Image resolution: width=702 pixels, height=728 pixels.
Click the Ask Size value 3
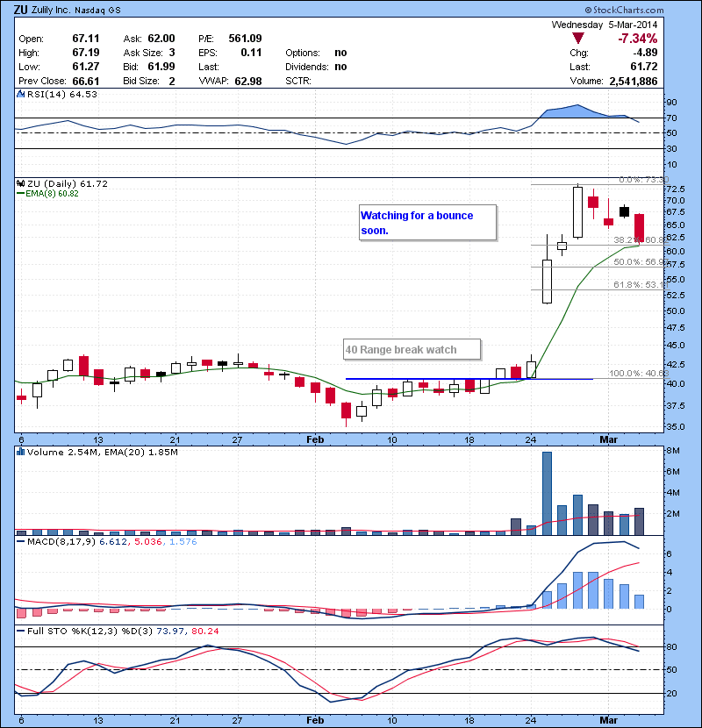coord(172,53)
